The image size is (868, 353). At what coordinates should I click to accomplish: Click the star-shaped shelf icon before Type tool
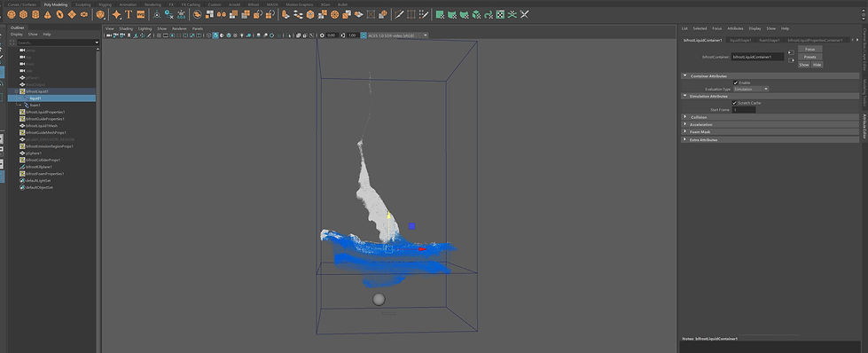pyautogui.click(x=116, y=14)
